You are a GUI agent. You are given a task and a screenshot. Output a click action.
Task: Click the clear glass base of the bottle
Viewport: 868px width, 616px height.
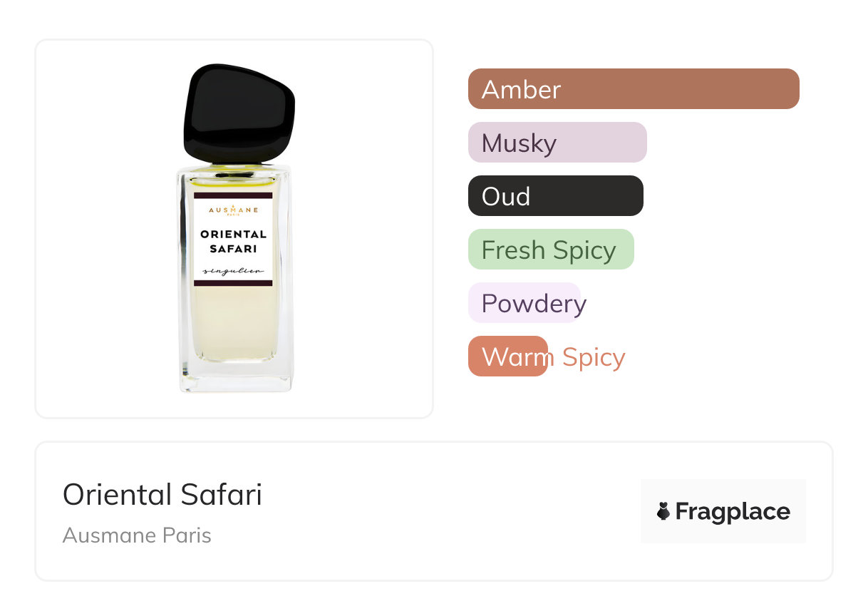tap(236, 376)
